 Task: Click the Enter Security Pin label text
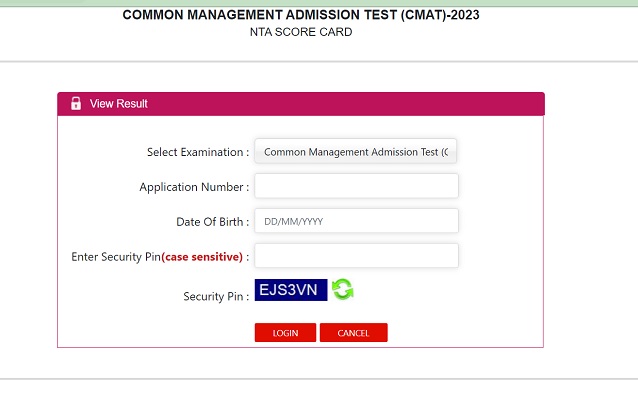pos(116,257)
